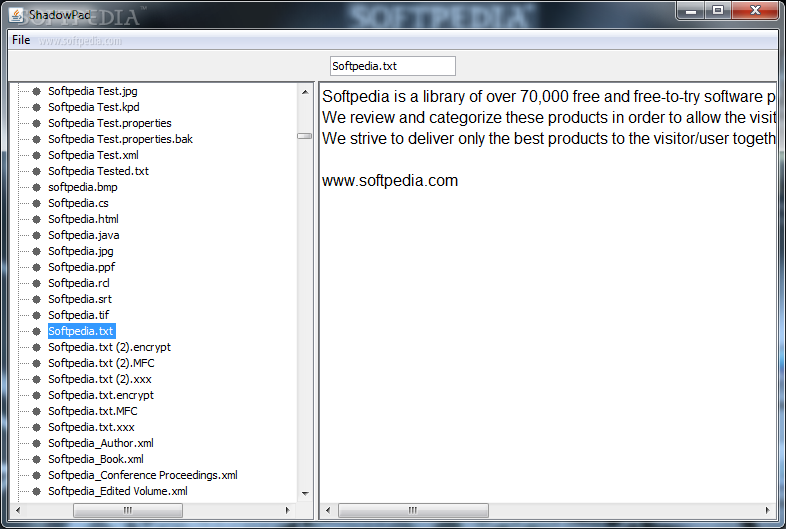Select Softpedia.cs file

(x=78, y=204)
